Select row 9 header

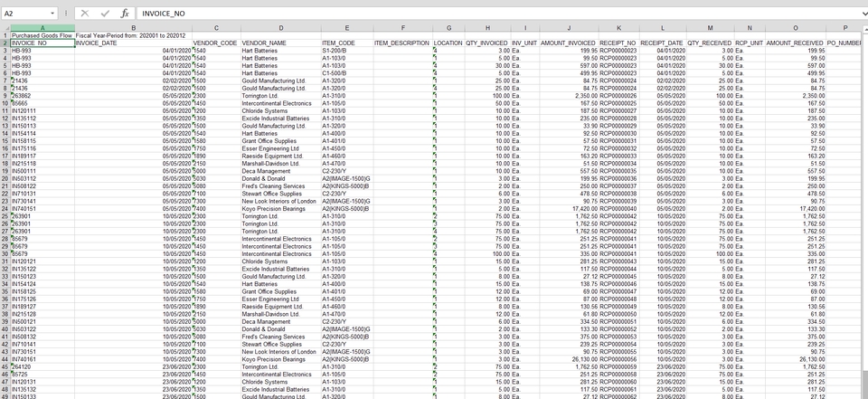(x=5, y=95)
